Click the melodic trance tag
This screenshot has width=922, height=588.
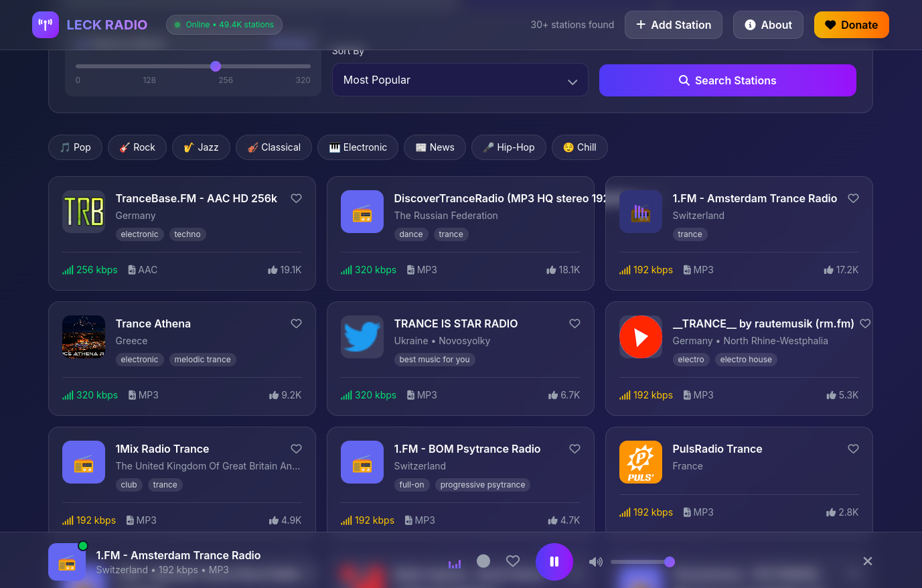(x=202, y=360)
